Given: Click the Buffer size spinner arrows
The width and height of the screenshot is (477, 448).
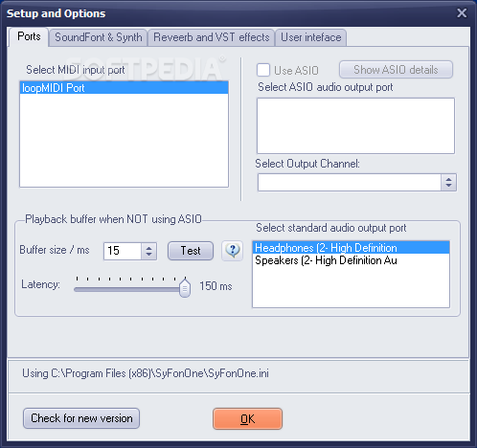Looking at the screenshot, I should 148,251.
